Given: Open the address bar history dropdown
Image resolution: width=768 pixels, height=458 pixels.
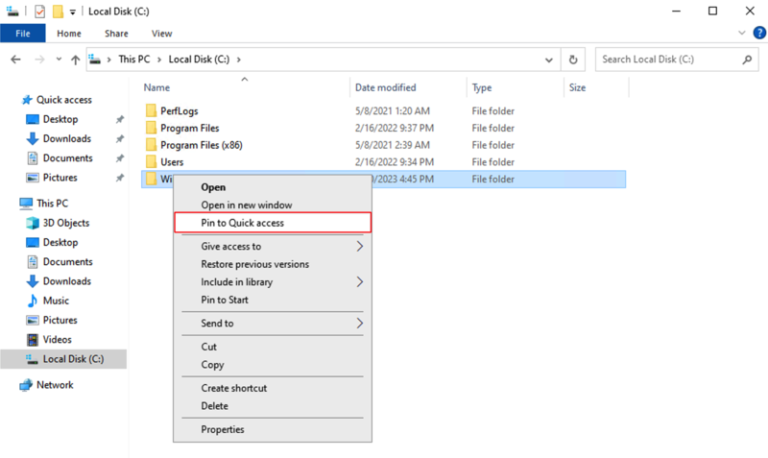Looking at the screenshot, I should click(547, 60).
